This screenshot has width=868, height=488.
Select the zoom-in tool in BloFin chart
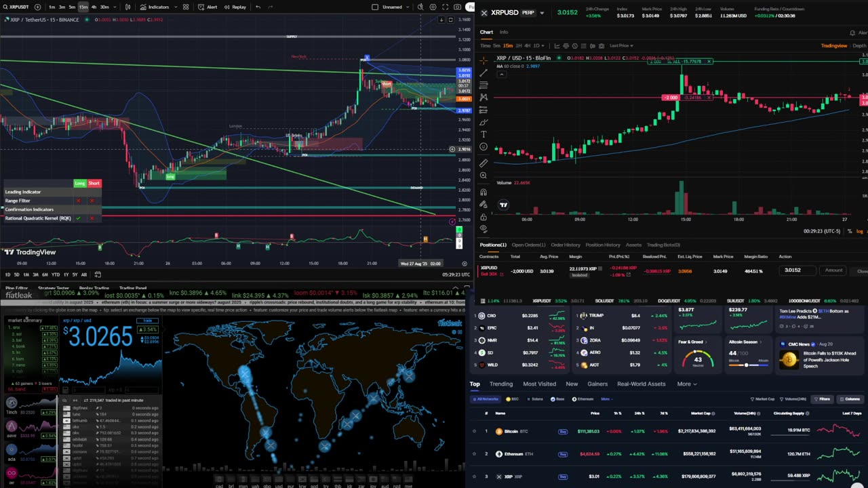click(x=483, y=176)
